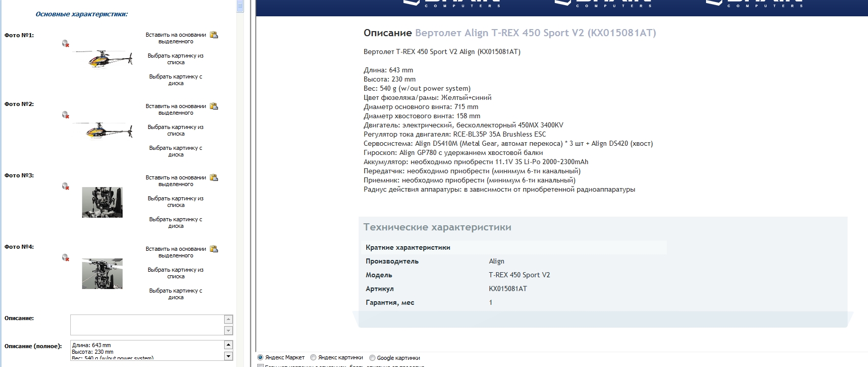Viewport: 868px width, 367px height.
Task: Click the 'Производитель' row label
Action: pos(392,261)
